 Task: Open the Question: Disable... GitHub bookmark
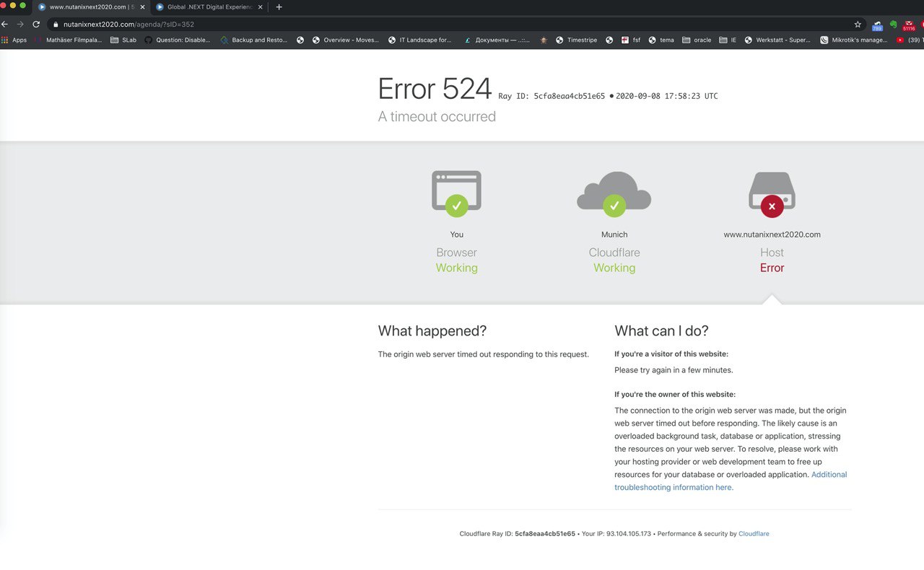click(x=178, y=40)
